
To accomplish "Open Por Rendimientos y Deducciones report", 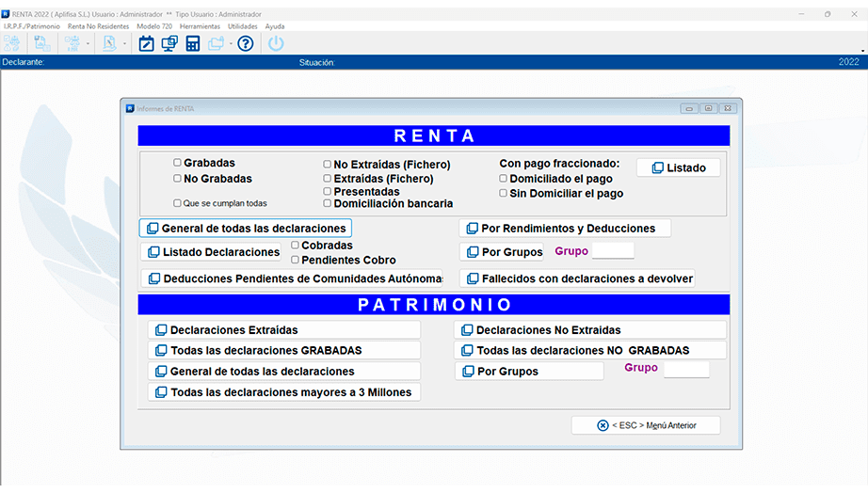I will click(x=565, y=228).
